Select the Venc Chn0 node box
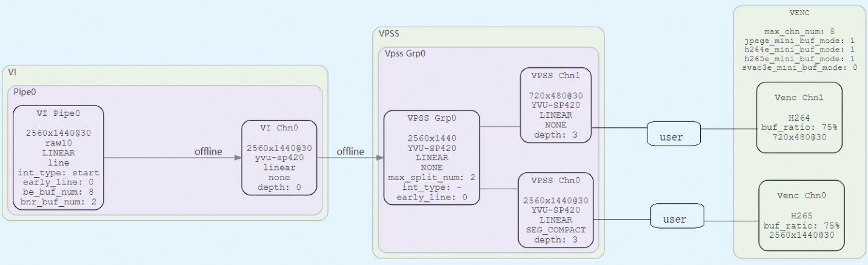Screen dimensions: 868x265 [801, 215]
